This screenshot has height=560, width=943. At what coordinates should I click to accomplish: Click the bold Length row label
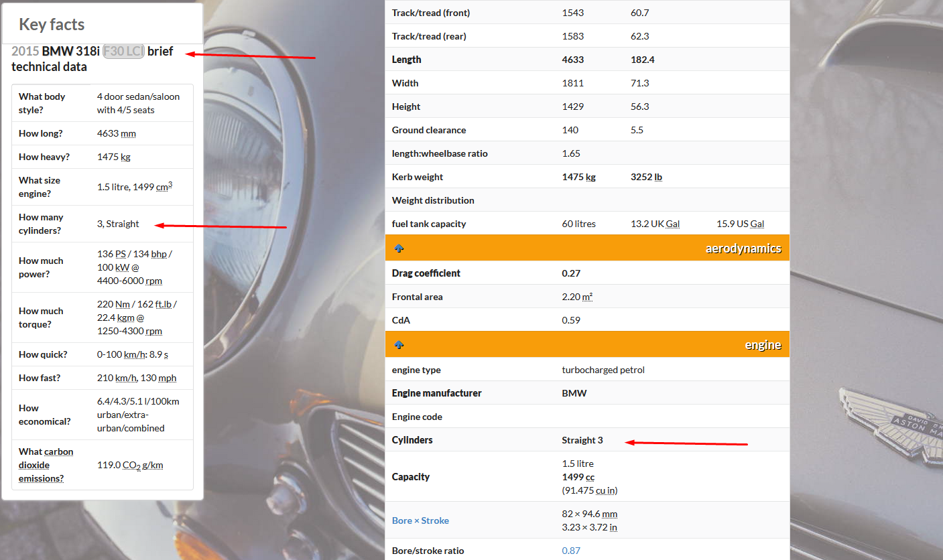tap(407, 60)
